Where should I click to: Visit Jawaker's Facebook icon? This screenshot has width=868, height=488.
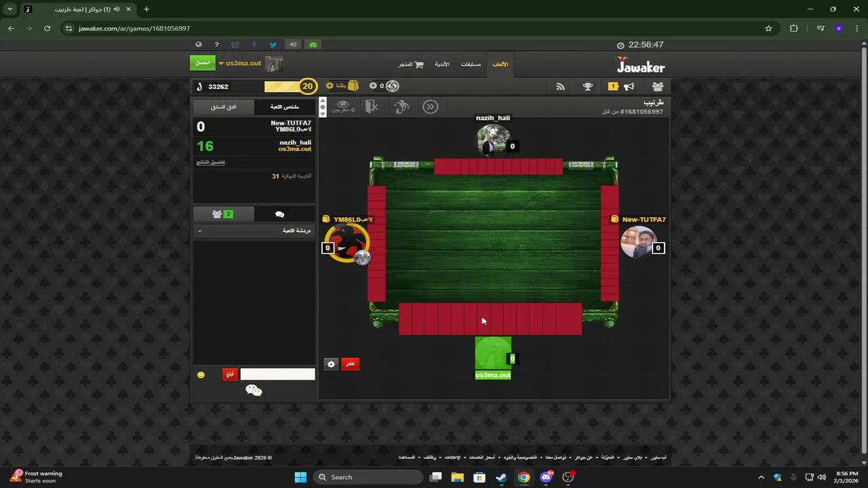coord(254,45)
